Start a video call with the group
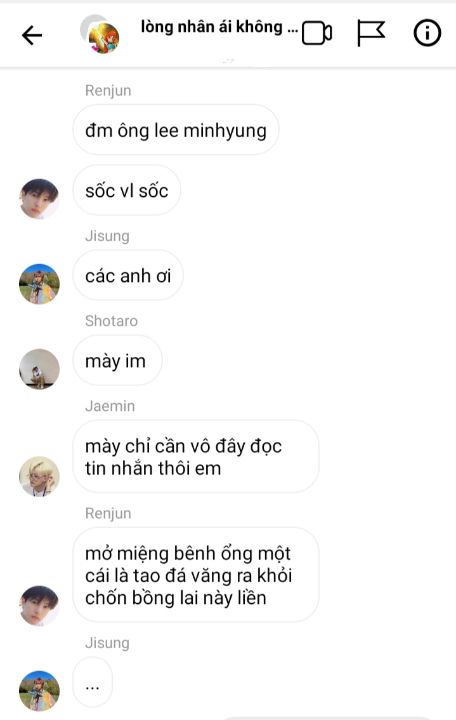456x720 pixels. [317, 33]
